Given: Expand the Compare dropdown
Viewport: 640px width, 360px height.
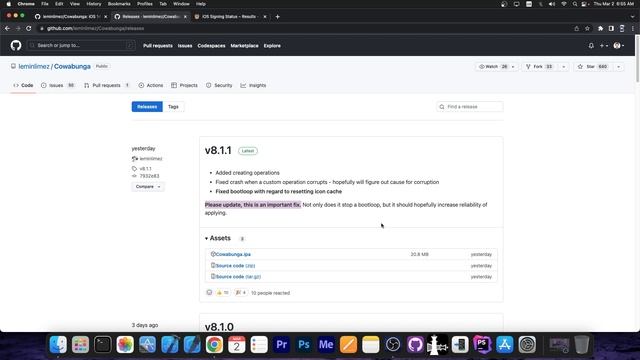Looking at the screenshot, I should (148, 187).
